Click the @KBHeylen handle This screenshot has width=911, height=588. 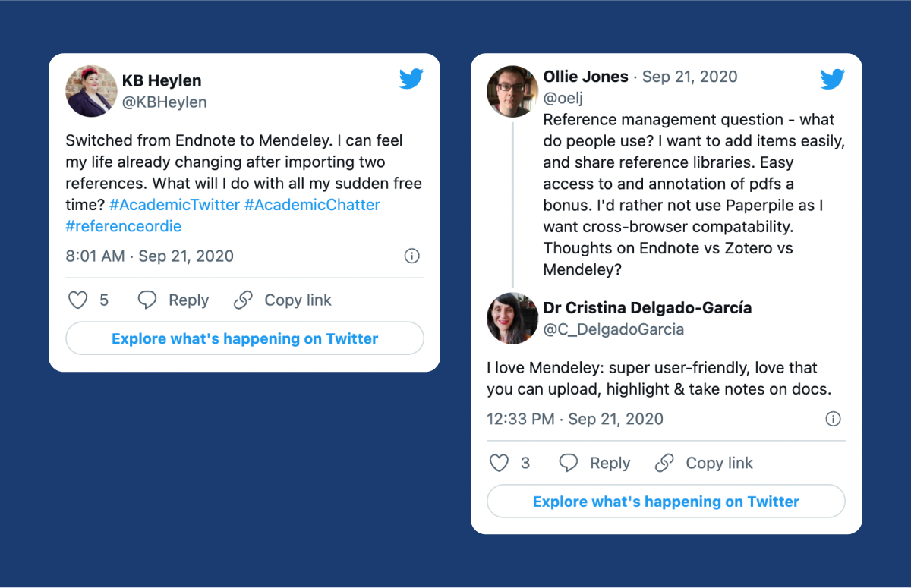(164, 102)
